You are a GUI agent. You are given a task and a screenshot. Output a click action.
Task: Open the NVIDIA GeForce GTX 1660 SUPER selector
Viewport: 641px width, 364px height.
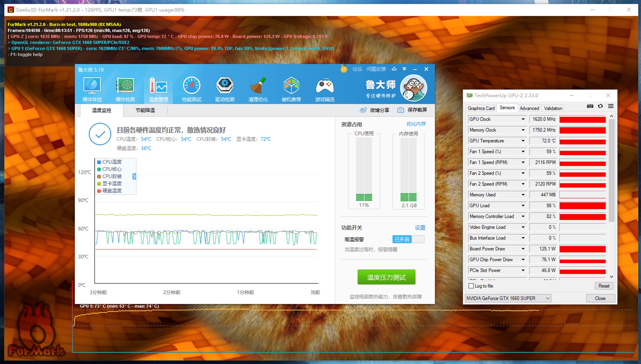pos(507,298)
